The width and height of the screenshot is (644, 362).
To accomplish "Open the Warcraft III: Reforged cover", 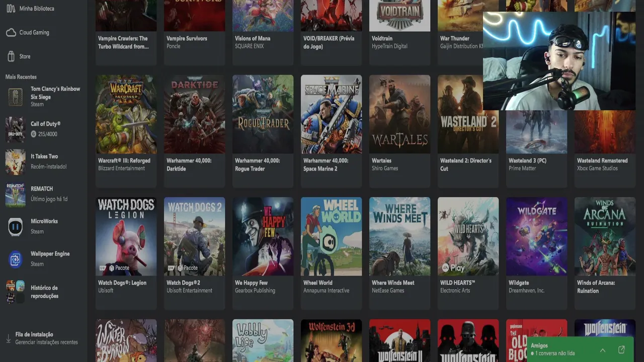I will (126, 114).
